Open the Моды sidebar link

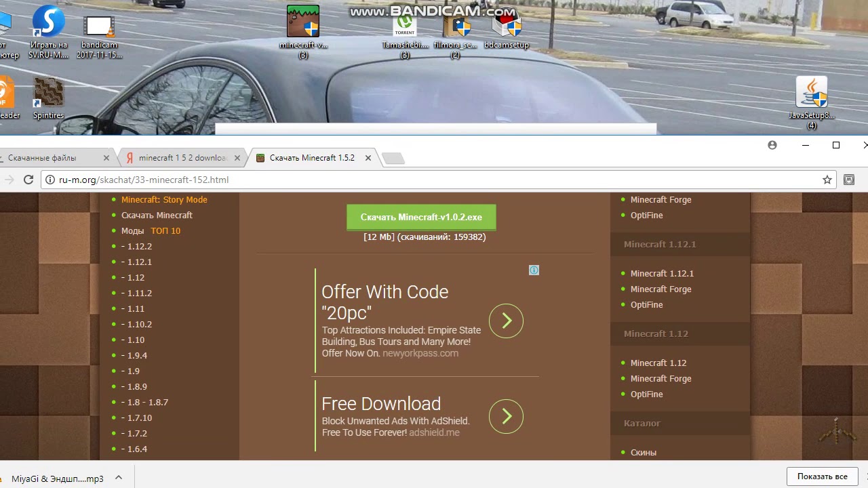click(132, 230)
